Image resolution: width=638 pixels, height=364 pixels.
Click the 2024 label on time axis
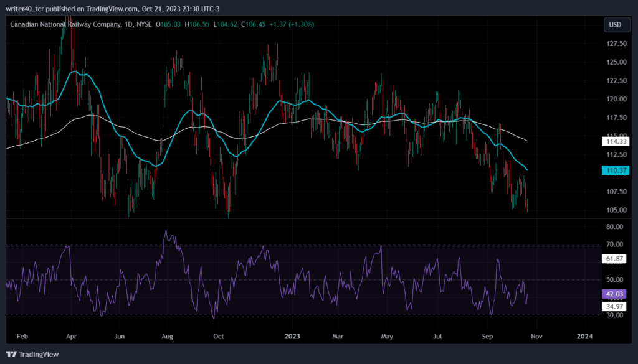[x=584, y=337]
